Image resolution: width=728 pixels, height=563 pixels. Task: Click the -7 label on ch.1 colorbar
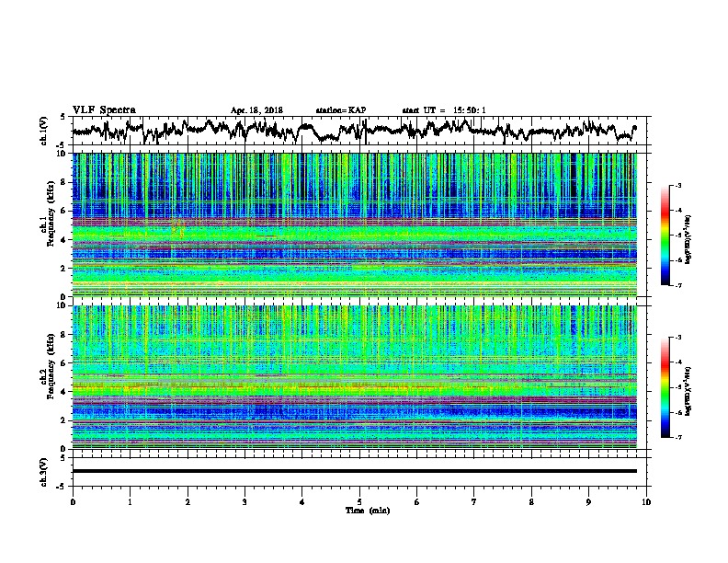(x=677, y=285)
